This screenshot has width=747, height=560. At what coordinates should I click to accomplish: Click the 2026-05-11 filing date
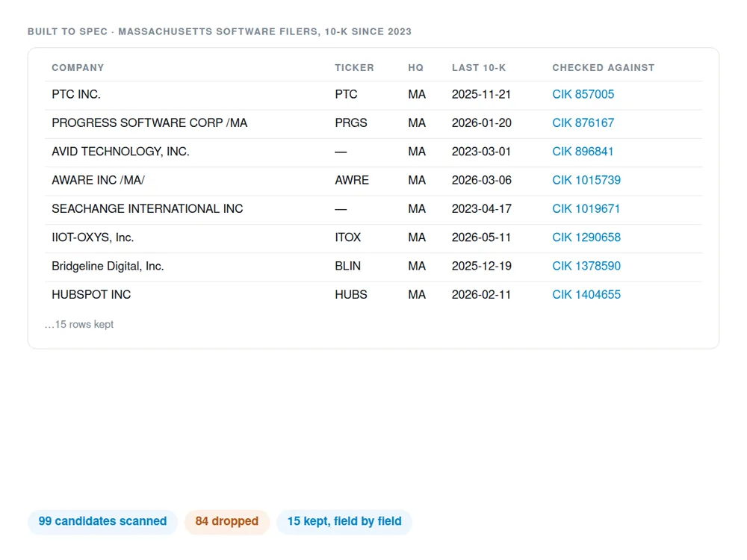pos(481,237)
